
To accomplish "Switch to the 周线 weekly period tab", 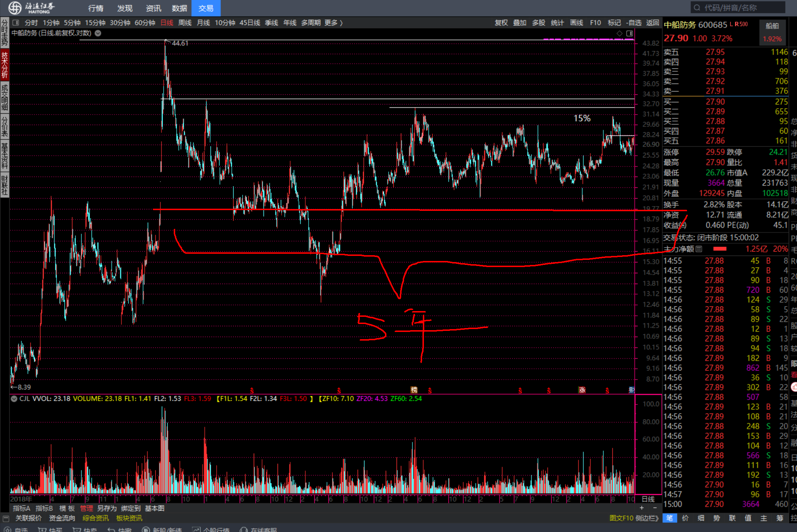I will [x=185, y=23].
